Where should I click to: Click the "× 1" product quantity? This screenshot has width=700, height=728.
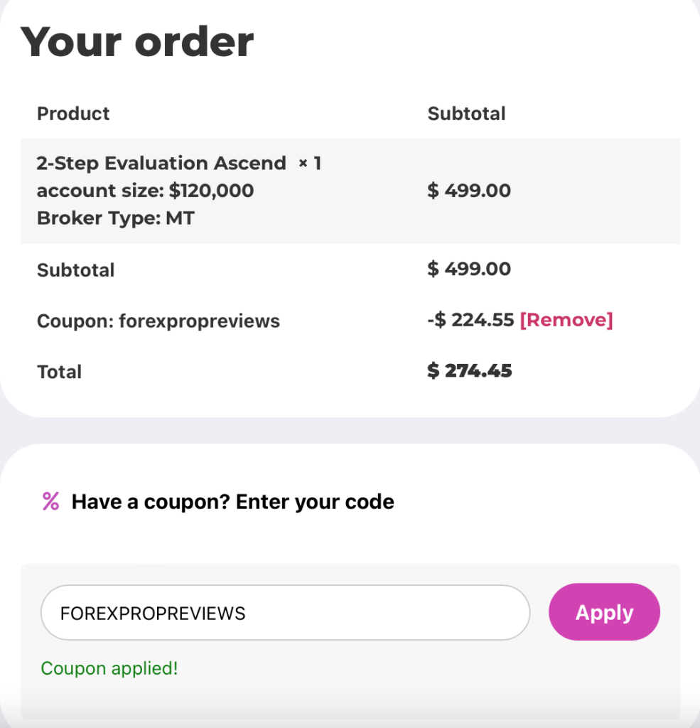click(310, 164)
